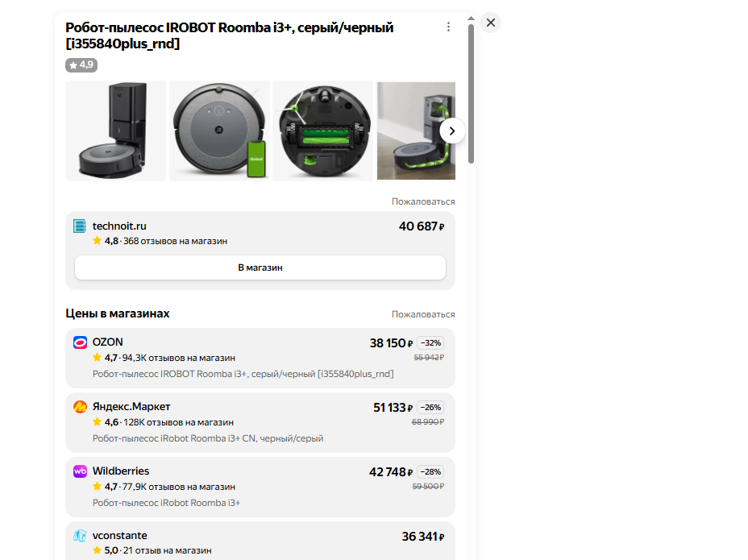The width and height of the screenshot is (748, 560).
Task: Click the crossed-out price 59 500 ₽
Action: tap(428, 486)
